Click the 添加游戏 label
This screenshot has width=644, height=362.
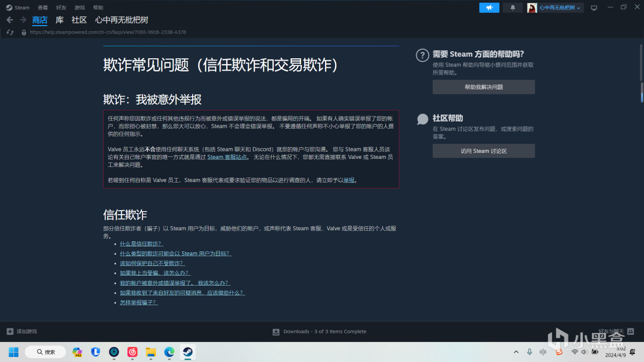(27, 331)
